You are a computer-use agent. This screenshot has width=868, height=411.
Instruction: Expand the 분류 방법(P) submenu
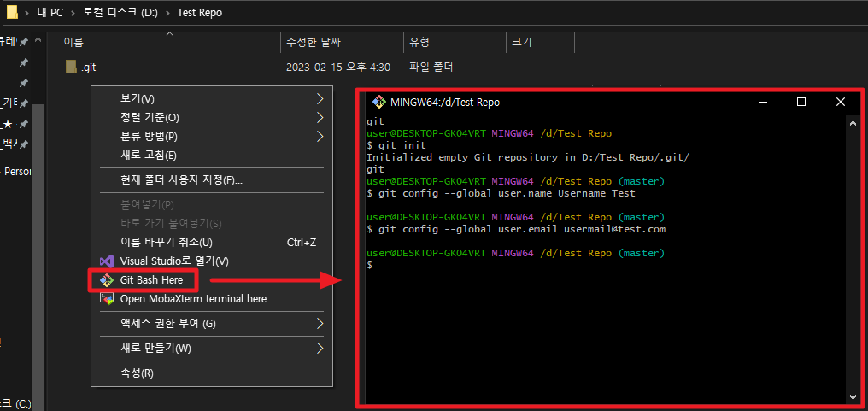coord(211,136)
